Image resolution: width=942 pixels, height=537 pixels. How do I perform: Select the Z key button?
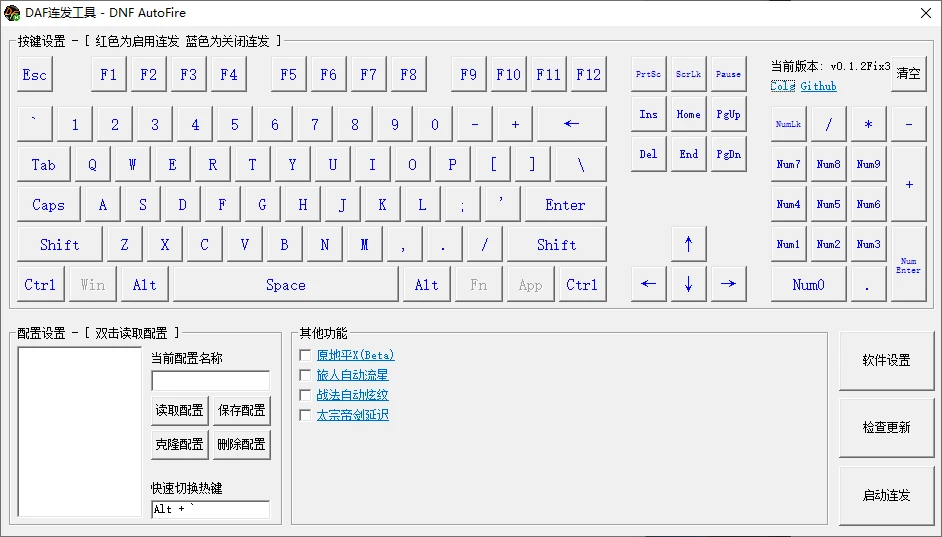pos(124,244)
